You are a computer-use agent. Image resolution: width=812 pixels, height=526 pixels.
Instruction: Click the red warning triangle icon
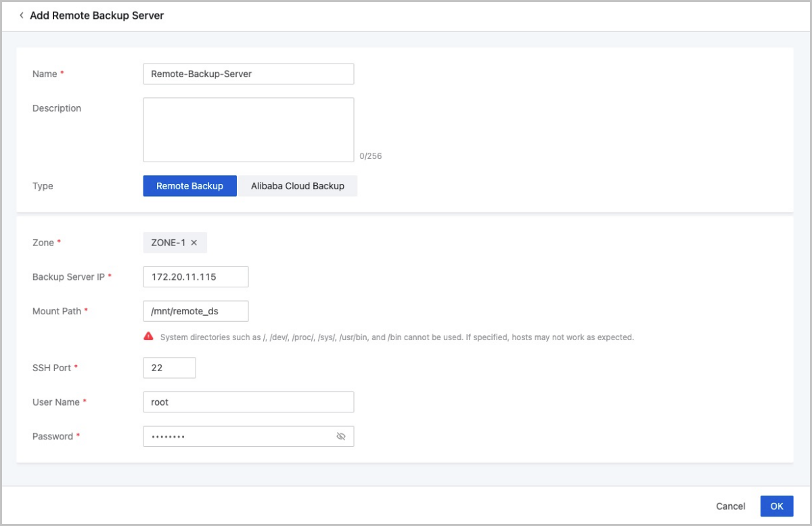coord(148,336)
